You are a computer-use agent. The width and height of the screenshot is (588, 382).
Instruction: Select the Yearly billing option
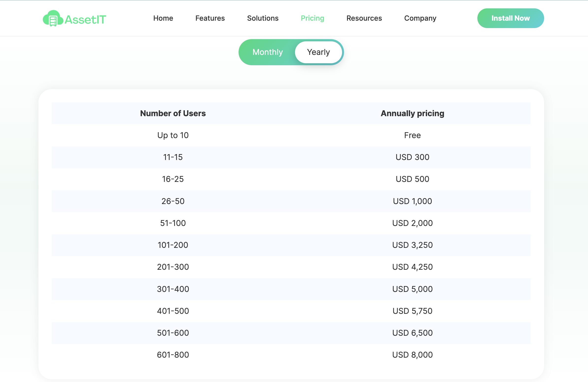click(318, 52)
